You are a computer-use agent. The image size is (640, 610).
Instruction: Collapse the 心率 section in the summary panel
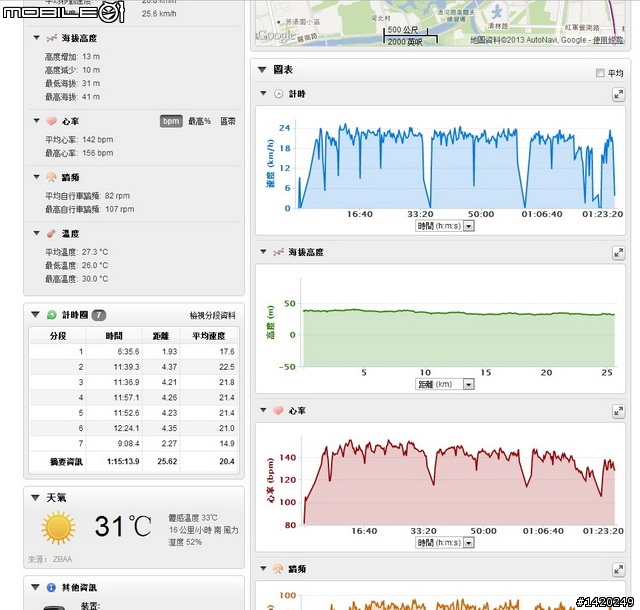36,121
